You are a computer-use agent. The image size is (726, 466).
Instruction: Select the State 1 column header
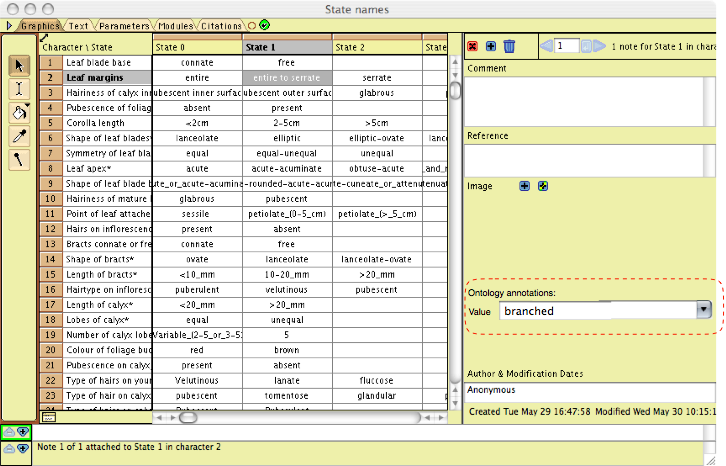287,47
